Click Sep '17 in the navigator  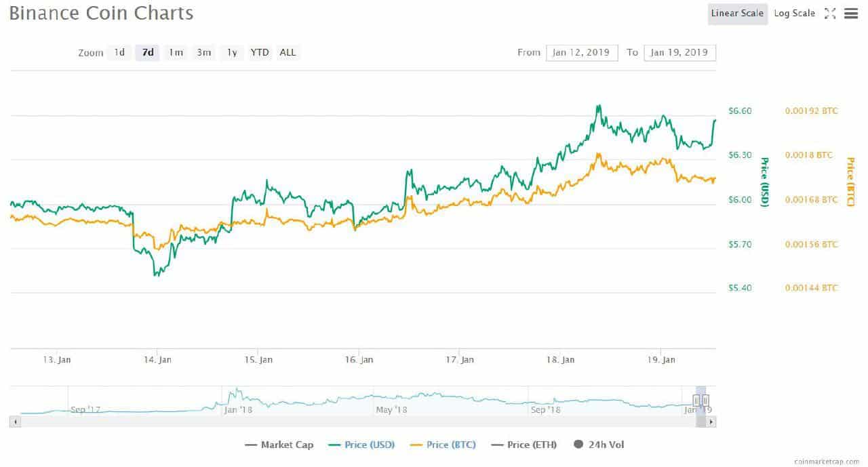click(85, 410)
